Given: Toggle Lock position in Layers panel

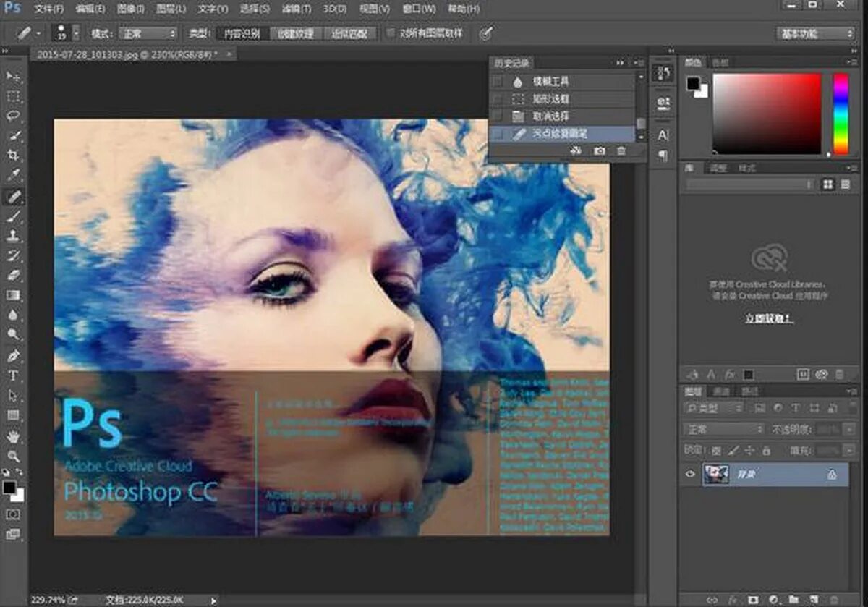Looking at the screenshot, I should (749, 450).
